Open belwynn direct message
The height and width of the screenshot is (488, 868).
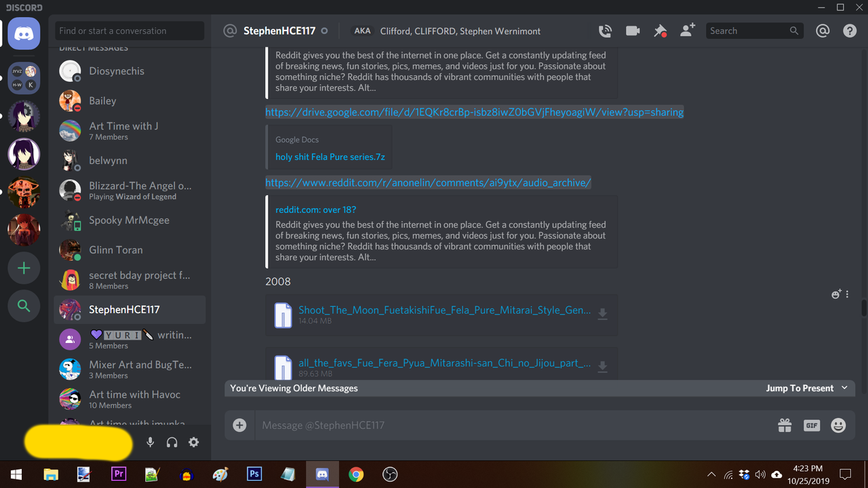[130, 161]
